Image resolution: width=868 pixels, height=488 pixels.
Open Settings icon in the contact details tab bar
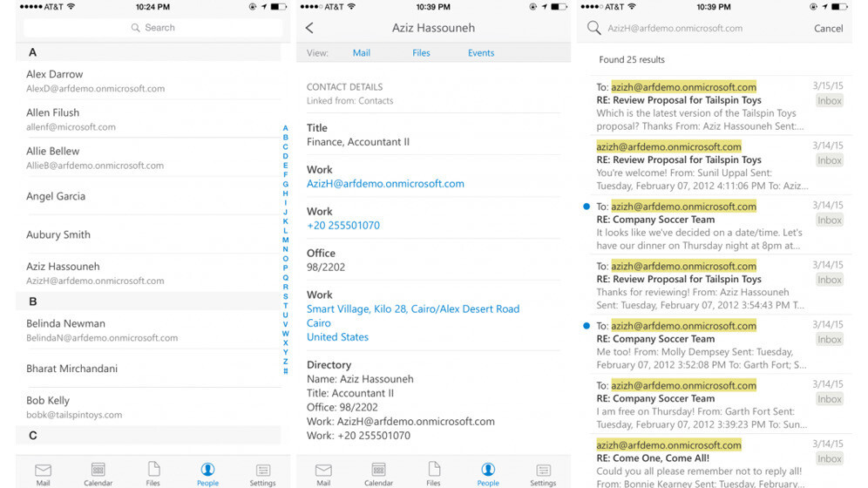coord(543,473)
